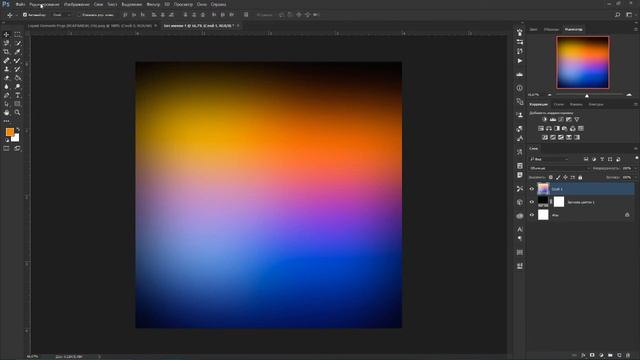
Task: Open the extra tools ellipsis menu
Action: pos(6,121)
